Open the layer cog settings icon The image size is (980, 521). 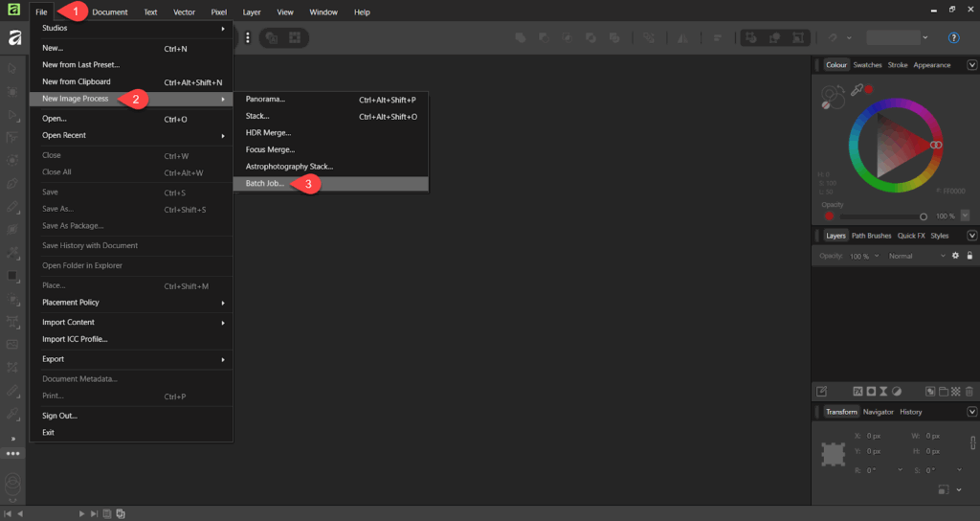(955, 256)
